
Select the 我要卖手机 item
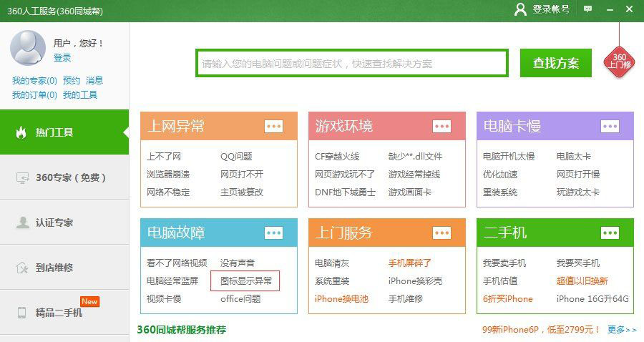click(x=504, y=263)
